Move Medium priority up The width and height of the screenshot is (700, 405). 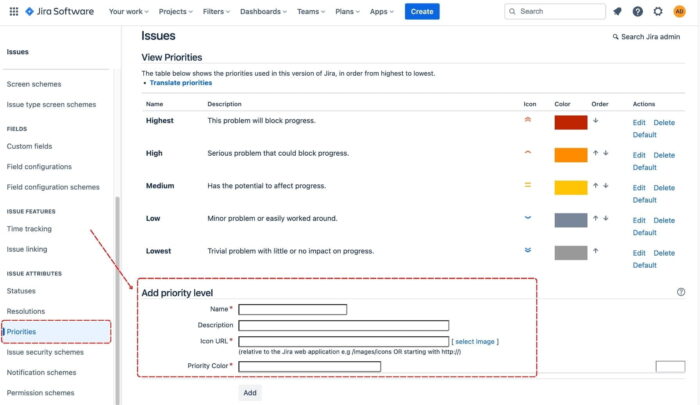pyautogui.click(x=596, y=185)
